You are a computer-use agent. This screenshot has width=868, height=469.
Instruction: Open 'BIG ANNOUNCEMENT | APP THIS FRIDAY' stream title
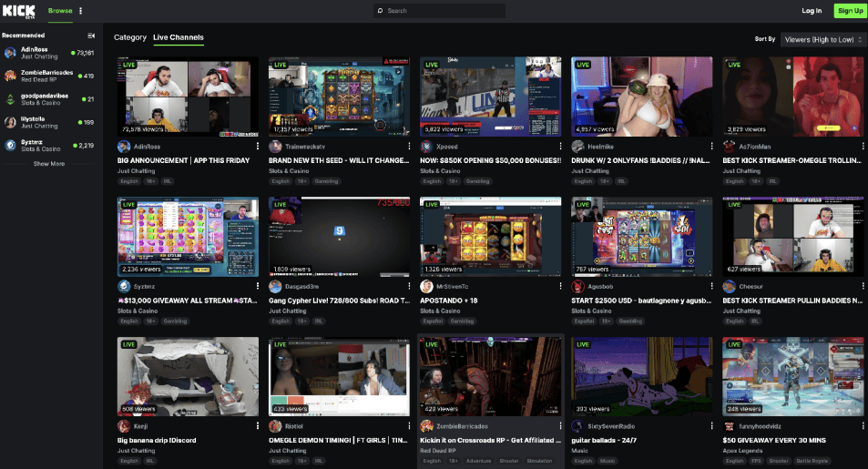[x=183, y=160]
